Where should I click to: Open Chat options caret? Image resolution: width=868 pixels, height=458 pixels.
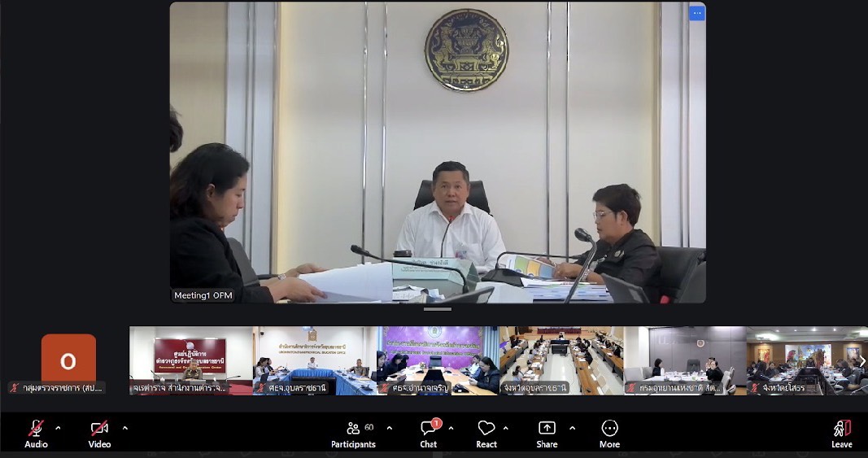[451, 427]
